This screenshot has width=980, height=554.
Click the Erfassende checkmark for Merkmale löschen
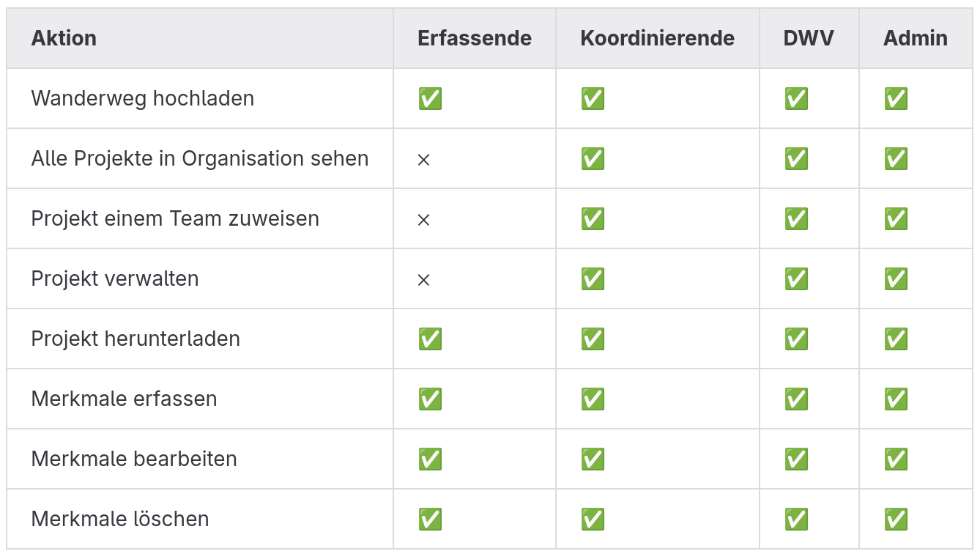430,519
